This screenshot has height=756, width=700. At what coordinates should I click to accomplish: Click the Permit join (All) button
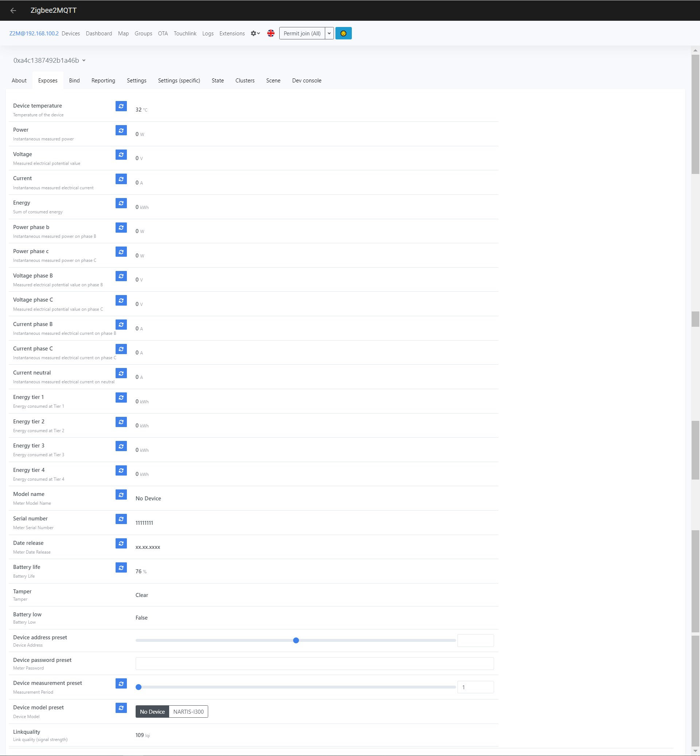click(x=302, y=33)
